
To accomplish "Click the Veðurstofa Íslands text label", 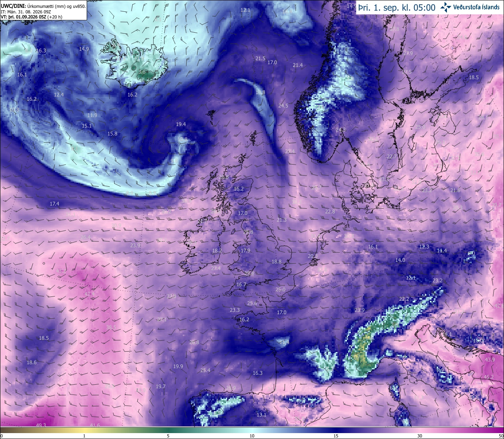I will tap(476, 7).
